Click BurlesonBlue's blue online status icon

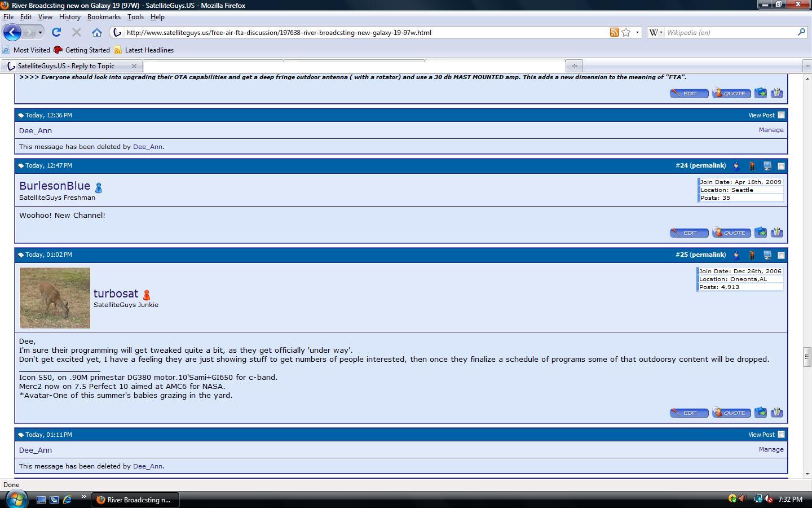tap(99, 187)
